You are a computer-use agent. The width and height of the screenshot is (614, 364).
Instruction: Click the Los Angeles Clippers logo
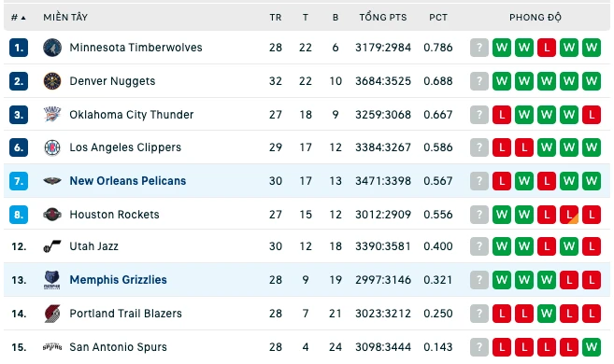pos(52,147)
